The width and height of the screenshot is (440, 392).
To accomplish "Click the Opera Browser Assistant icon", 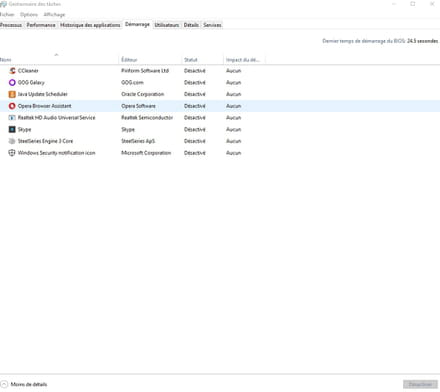I will pos(12,106).
